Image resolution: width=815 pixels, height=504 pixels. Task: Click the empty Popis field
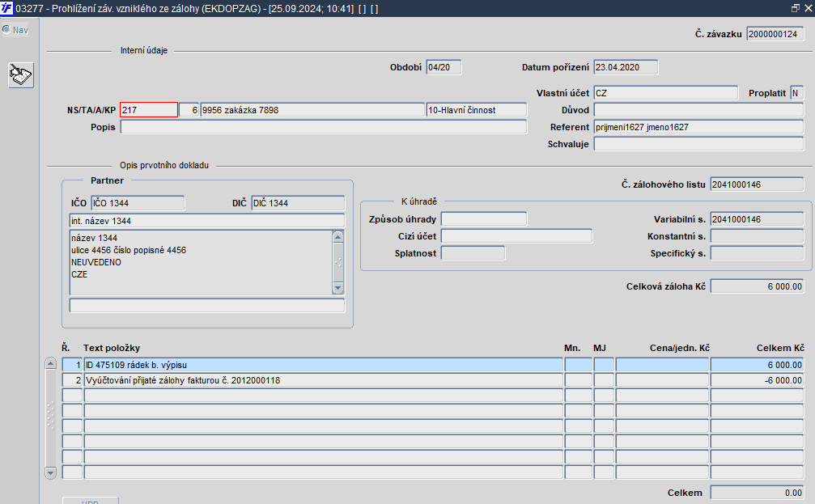324,127
